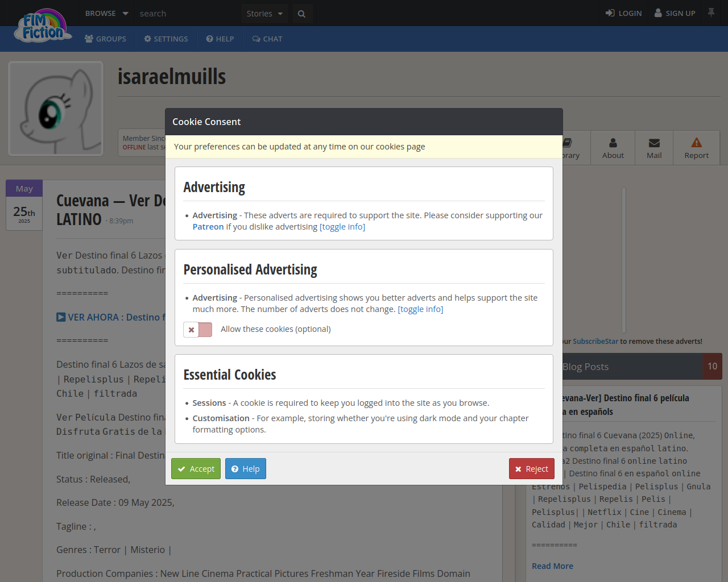Click the magnifying glass search icon
728x582 pixels.
(x=301, y=14)
